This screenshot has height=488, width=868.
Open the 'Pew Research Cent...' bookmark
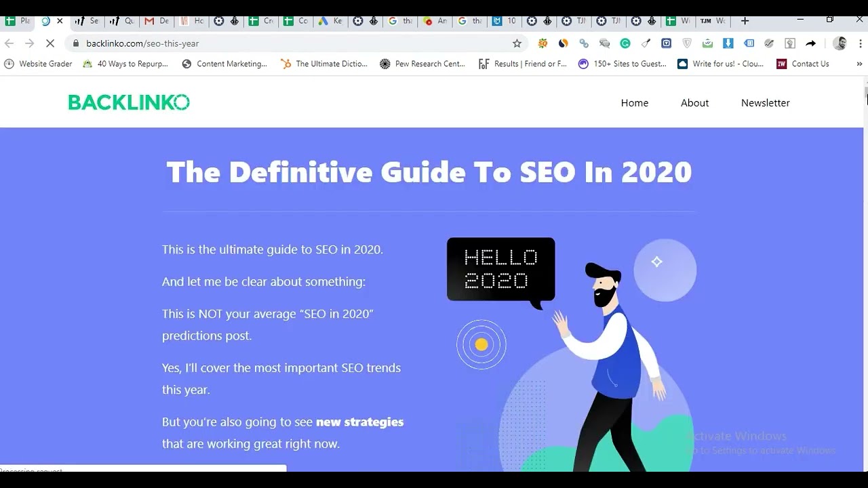pos(422,64)
